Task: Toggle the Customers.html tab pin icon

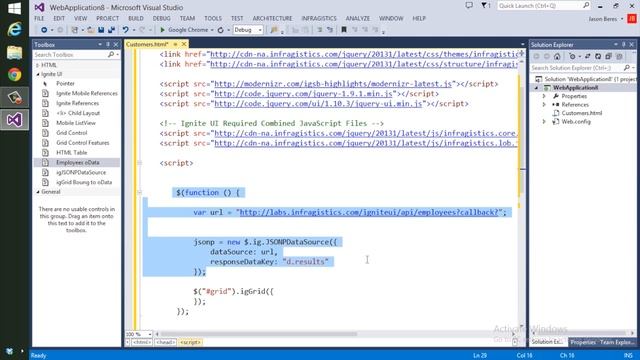Action: (x=175, y=44)
